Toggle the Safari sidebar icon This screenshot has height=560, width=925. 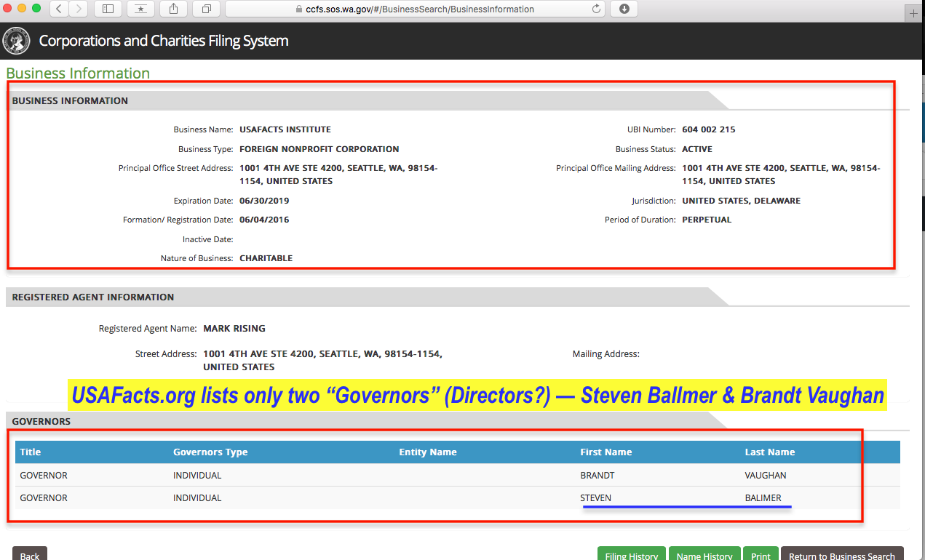108,9
